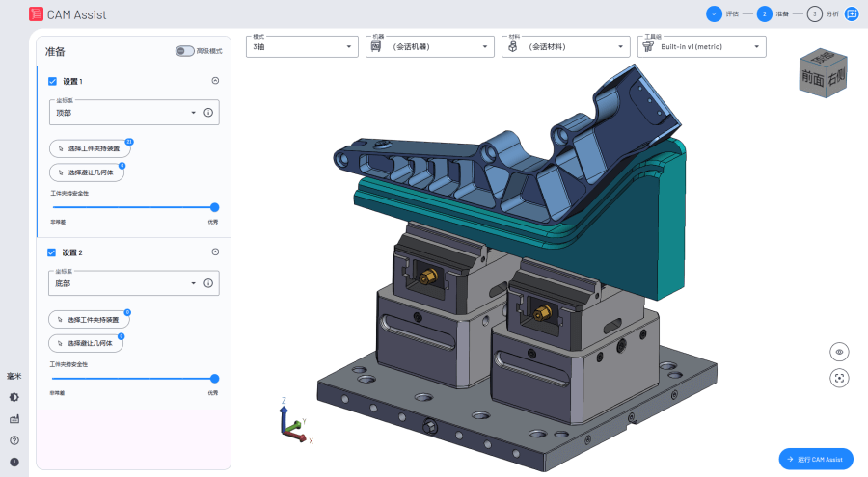
Task: Click the info icon beside 底部 coordinate system
Action: point(207,283)
